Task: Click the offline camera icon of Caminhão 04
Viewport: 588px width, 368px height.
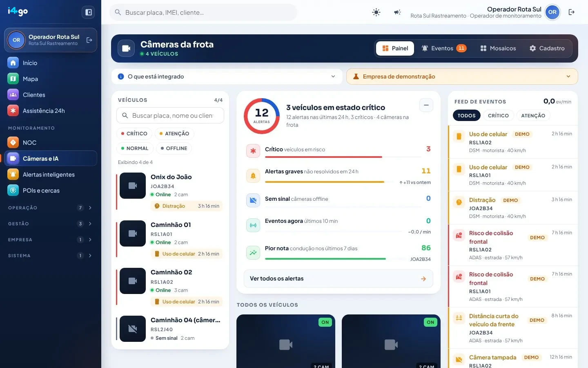Action: click(x=133, y=329)
